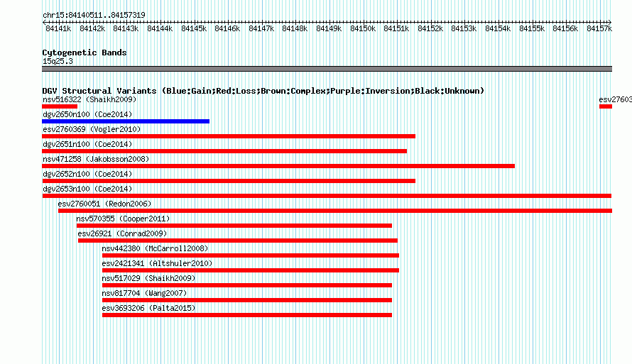This screenshot has width=632, height=364.
Task: Click the red loss bar of nsv471258
Action: point(278,166)
